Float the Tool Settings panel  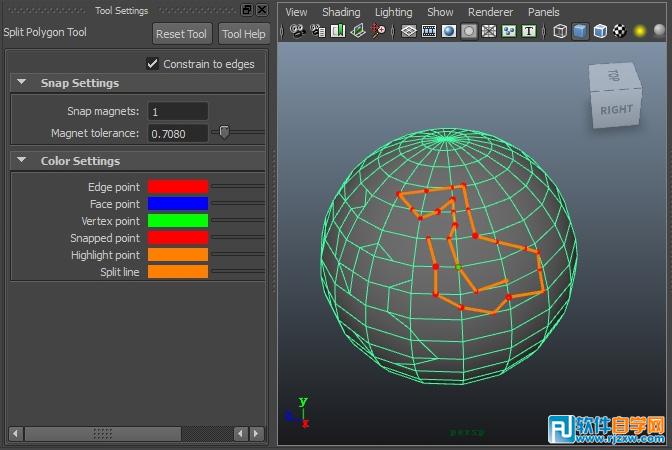247,10
